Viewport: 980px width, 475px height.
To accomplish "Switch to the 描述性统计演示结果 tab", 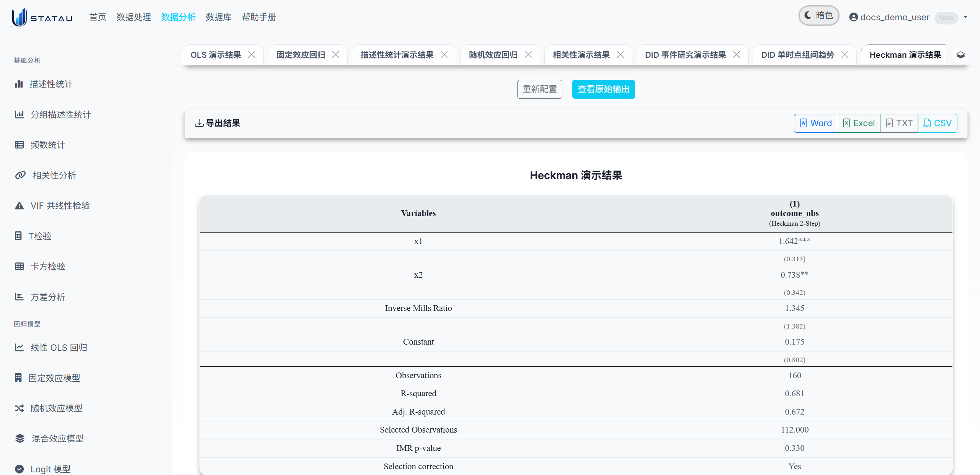I will [397, 55].
